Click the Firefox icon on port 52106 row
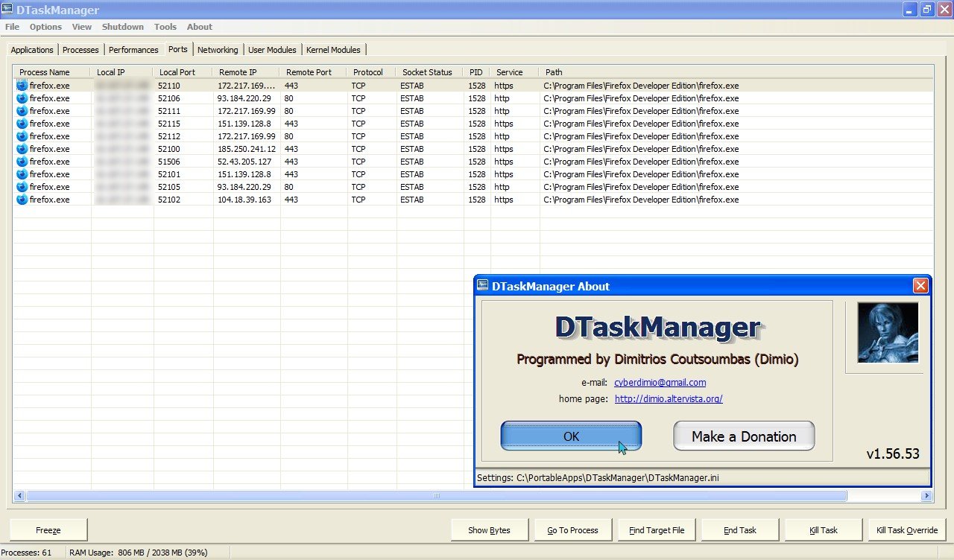The height and width of the screenshot is (560, 954). pyautogui.click(x=22, y=98)
